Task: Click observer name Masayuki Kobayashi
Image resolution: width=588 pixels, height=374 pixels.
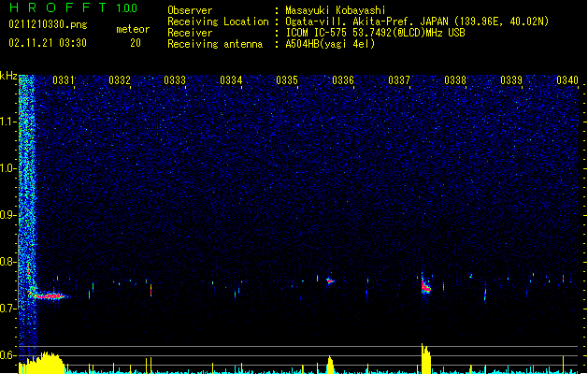Action: 336,10
